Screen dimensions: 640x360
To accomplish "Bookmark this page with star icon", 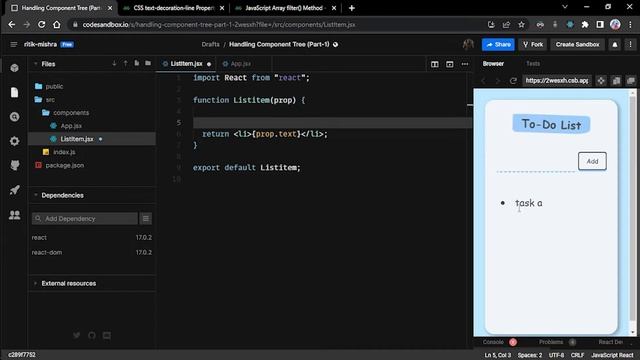I will click(521, 24).
